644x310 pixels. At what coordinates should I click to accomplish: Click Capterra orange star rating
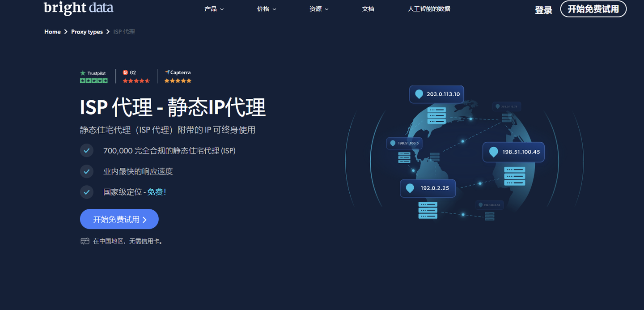(x=178, y=81)
